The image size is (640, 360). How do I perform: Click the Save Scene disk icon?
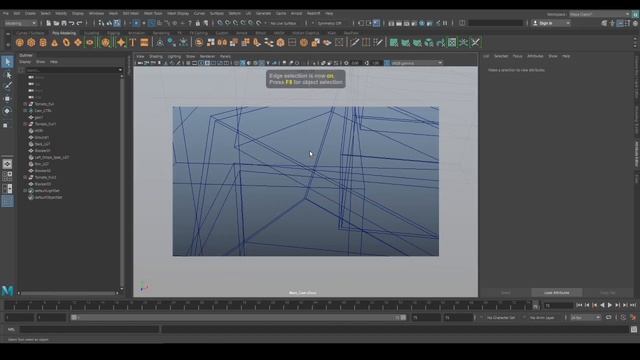click(64, 23)
